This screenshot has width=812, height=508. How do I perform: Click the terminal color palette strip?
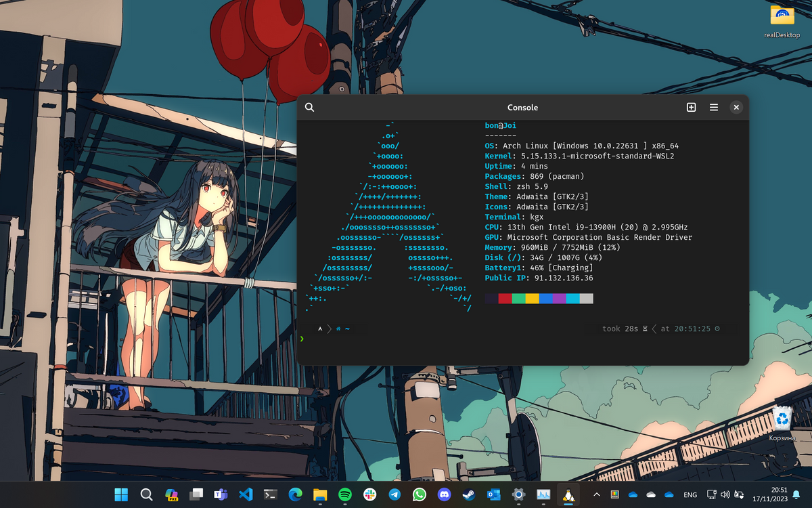click(x=538, y=297)
